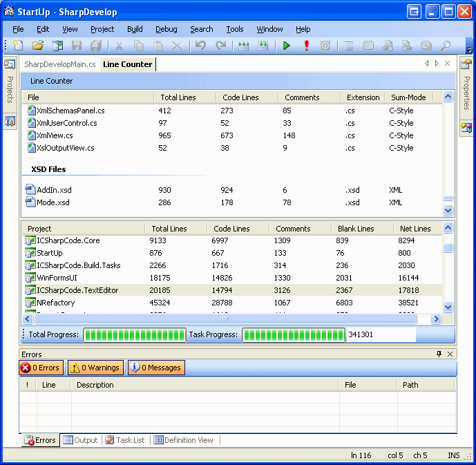Image resolution: width=476 pixels, height=465 pixels.
Task: Sort by the Code Lines column header
Action: tap(240, 97)
